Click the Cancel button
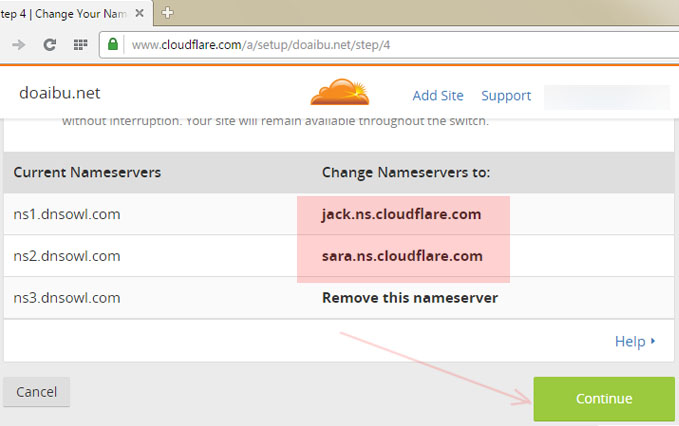 pos(36,392)
